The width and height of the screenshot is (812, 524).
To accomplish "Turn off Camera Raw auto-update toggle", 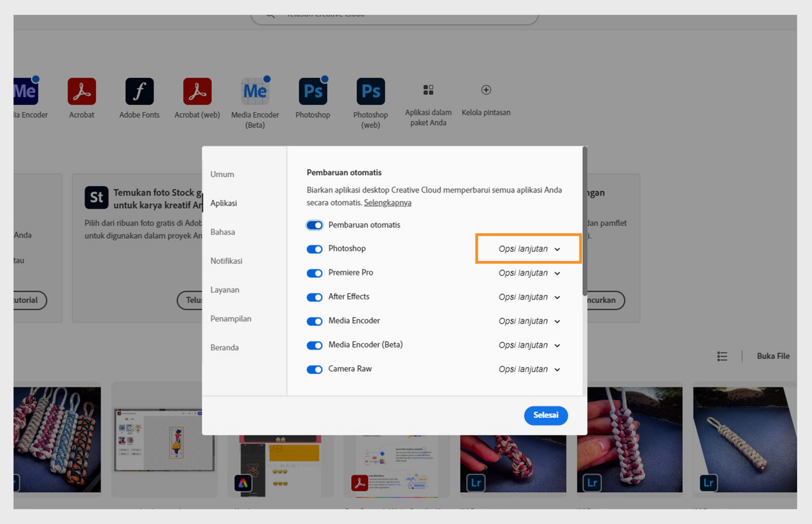I will pyautogui.click(x=314, y=370).
